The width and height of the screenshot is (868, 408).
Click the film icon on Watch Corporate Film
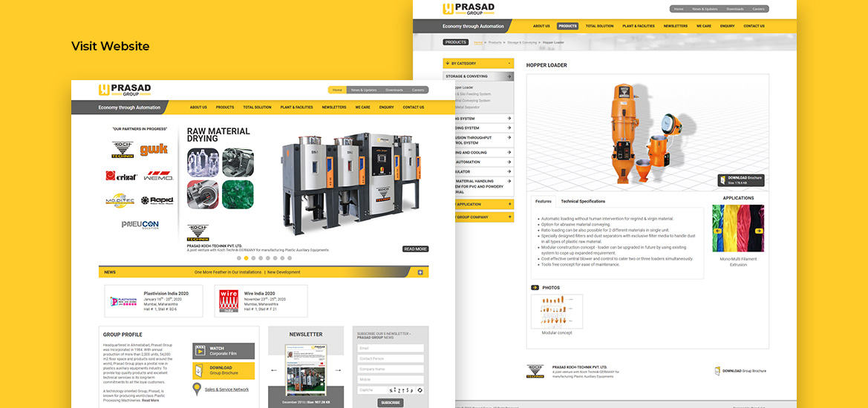pyautogui.click(x=200, y=351)
